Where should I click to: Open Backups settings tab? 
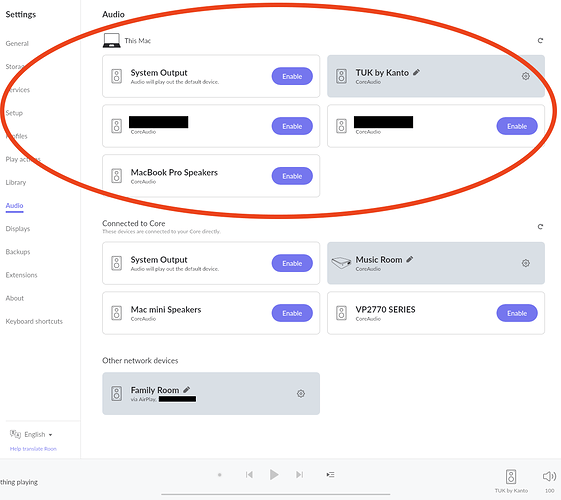pos(18,252)
